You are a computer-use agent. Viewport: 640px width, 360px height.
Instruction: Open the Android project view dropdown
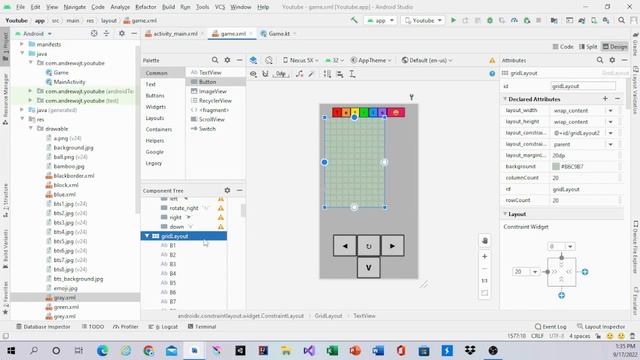point(34,33)
